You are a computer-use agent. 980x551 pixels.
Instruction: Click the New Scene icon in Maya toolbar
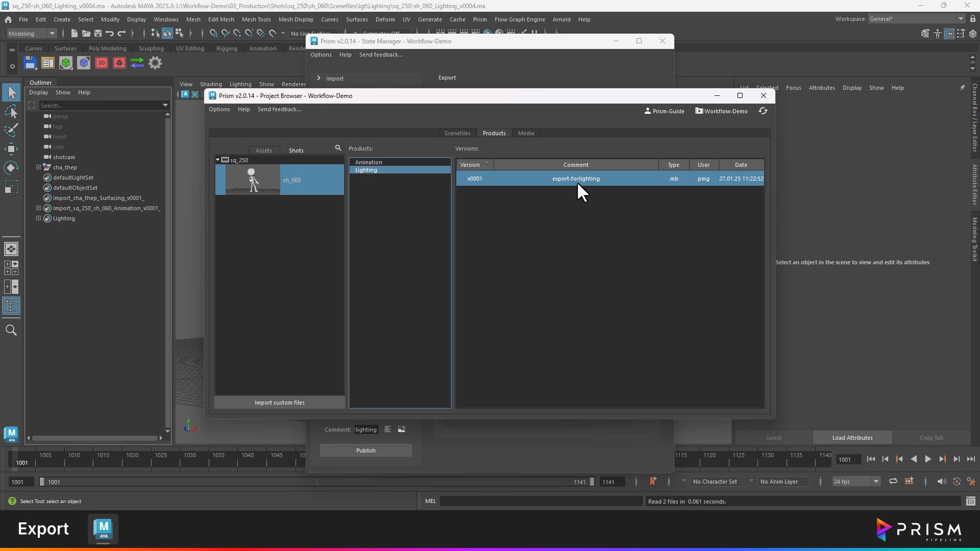[75, 33]
